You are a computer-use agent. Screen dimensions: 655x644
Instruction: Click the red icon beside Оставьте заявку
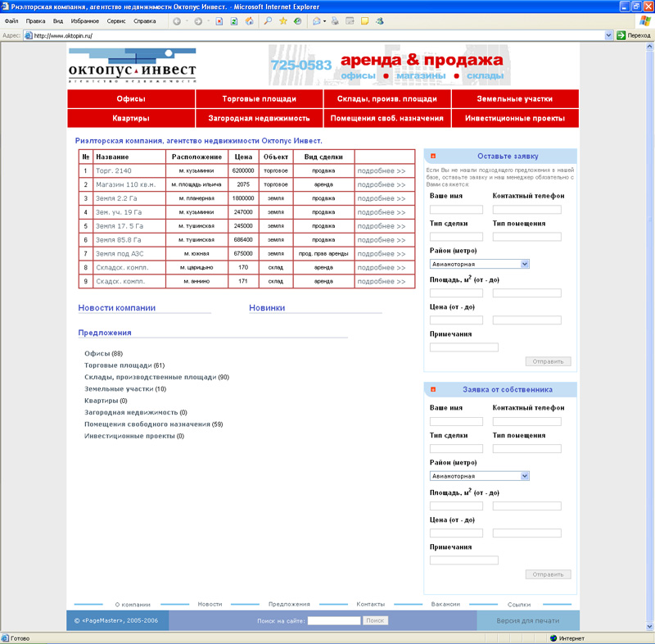click(433, 156)
